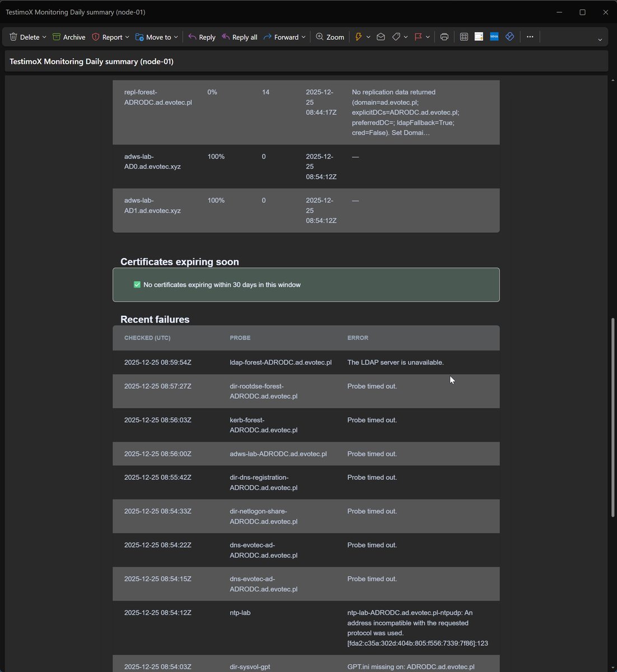617x672 pixels.
Task: Archive the message
Action: pyautogui.click(x=69, y=37)
